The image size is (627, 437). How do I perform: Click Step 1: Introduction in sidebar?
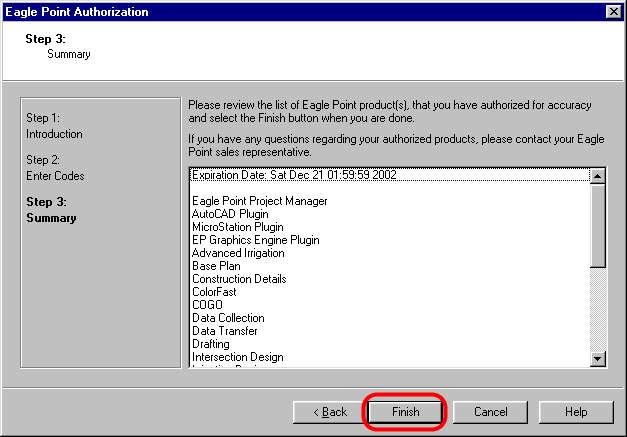(x=54, y=126)
